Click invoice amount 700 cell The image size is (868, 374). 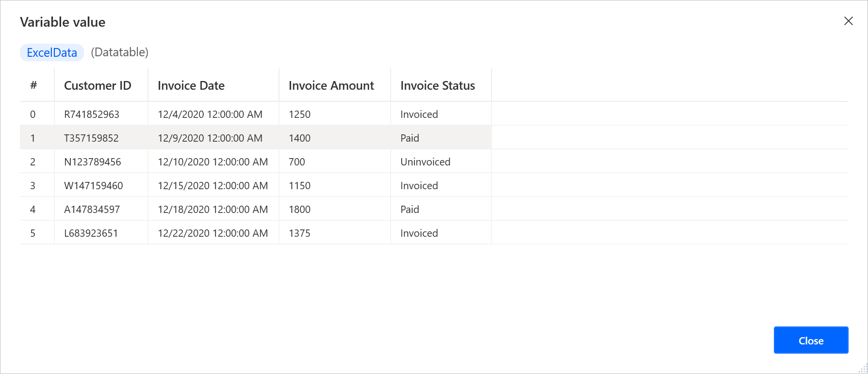[297, 162]
